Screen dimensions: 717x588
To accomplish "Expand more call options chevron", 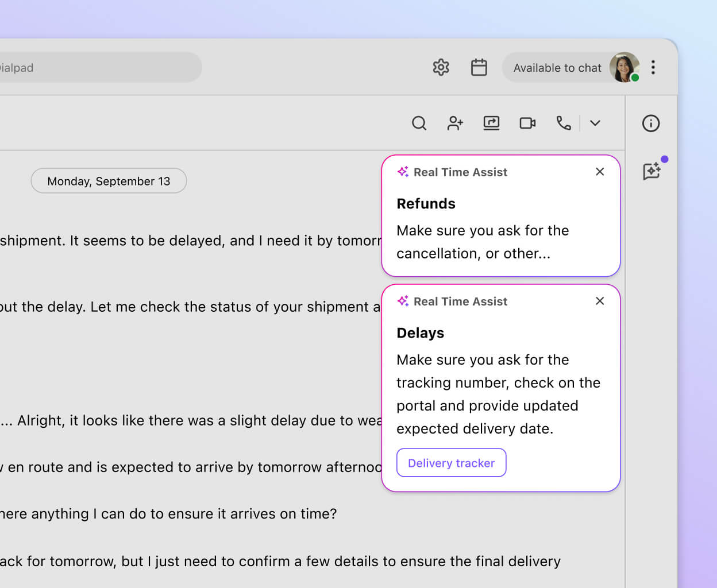I will pos(595,123).
